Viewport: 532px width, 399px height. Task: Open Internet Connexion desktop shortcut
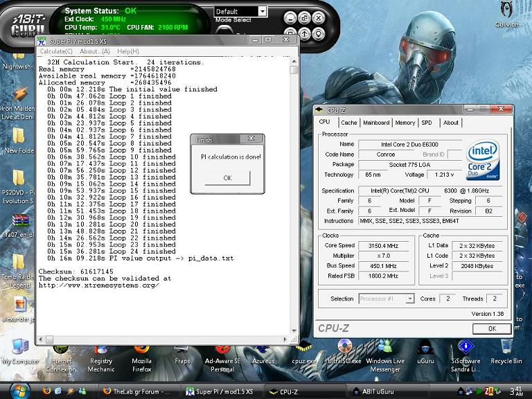tap(61, 360)
